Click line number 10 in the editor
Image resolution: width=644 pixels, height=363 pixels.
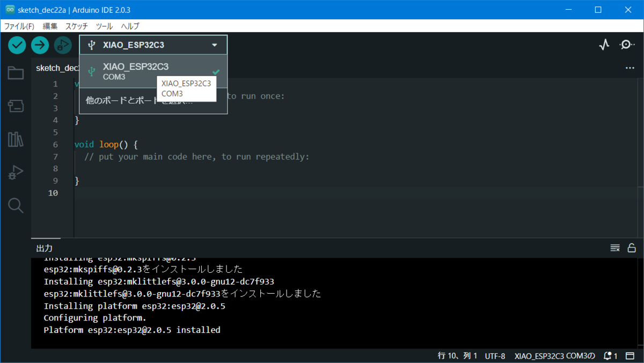click(53, 193)
